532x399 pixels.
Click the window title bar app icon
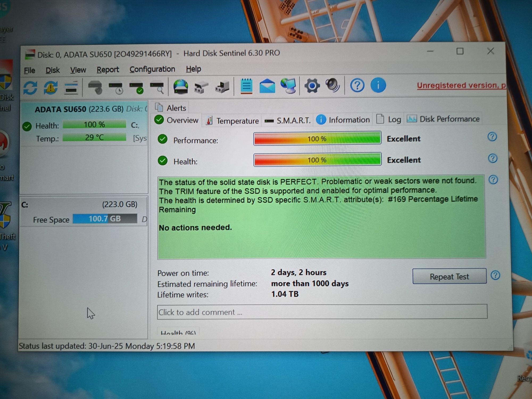(30, 55)
